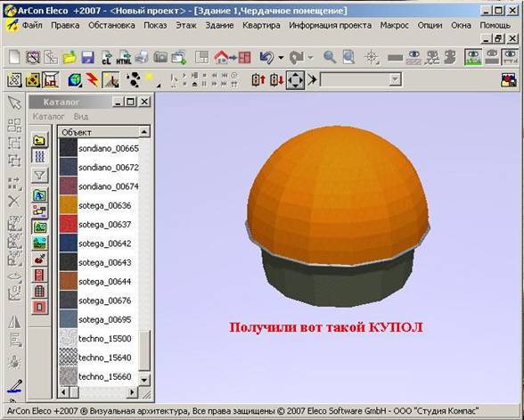Open the Файл menu
This screenshot has width=524, height=420.
(32, 25)
